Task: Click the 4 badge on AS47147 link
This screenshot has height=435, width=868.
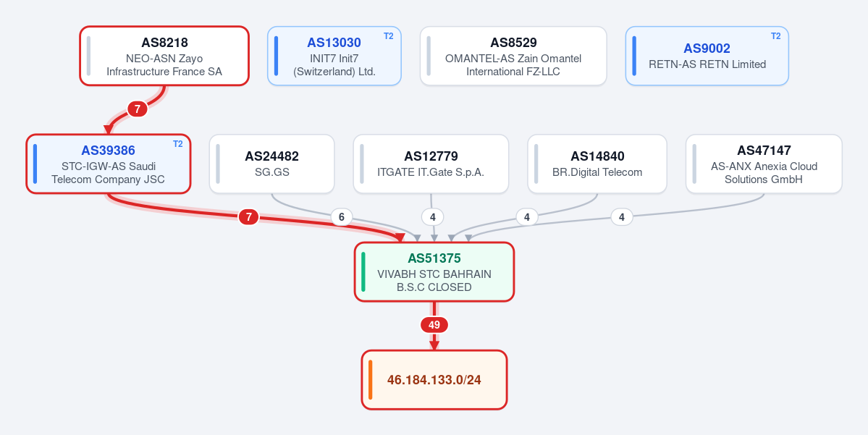Action: 622,217
